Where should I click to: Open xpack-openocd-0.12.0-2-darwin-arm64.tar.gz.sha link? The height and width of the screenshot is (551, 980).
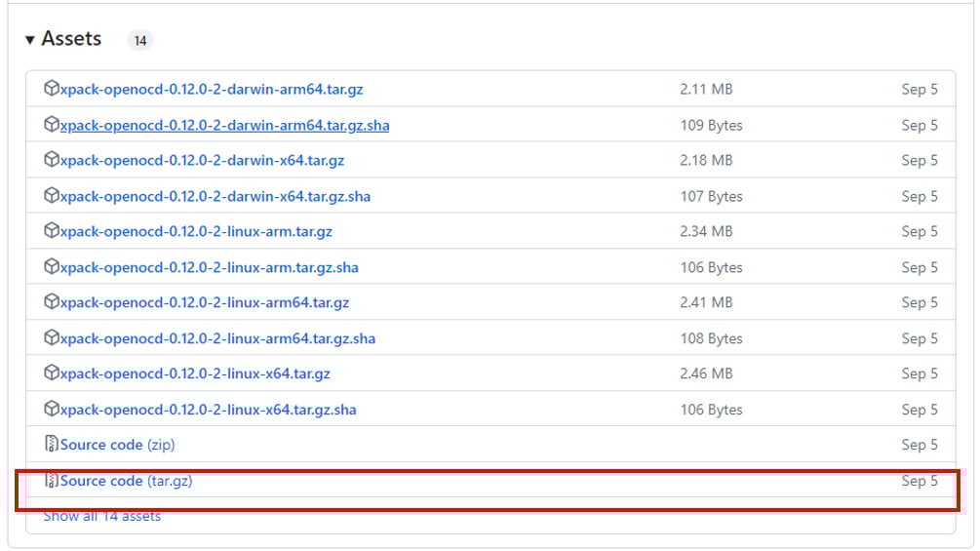pyautogui.click(x=224, y=126)
